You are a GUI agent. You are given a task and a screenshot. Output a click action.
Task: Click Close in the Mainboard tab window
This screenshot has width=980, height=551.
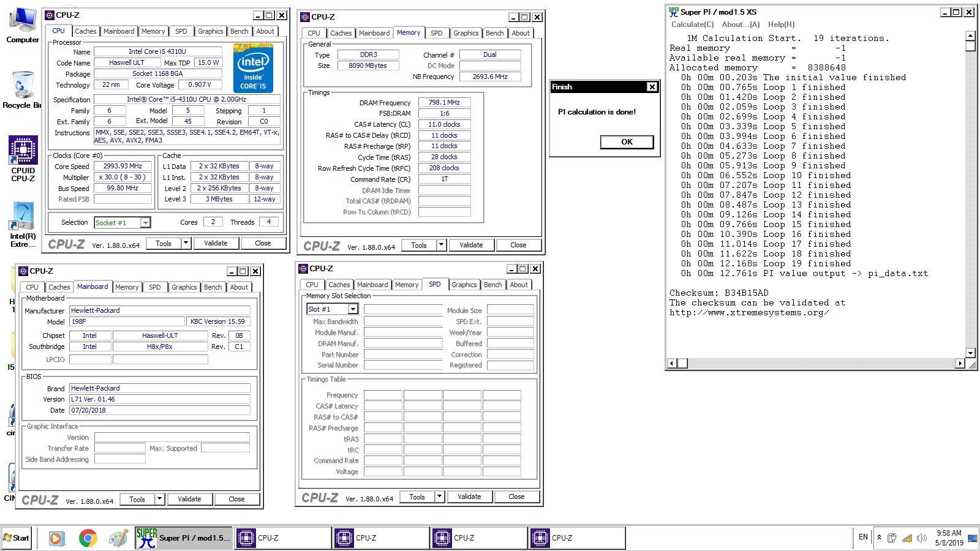click(x=236, y=499)
